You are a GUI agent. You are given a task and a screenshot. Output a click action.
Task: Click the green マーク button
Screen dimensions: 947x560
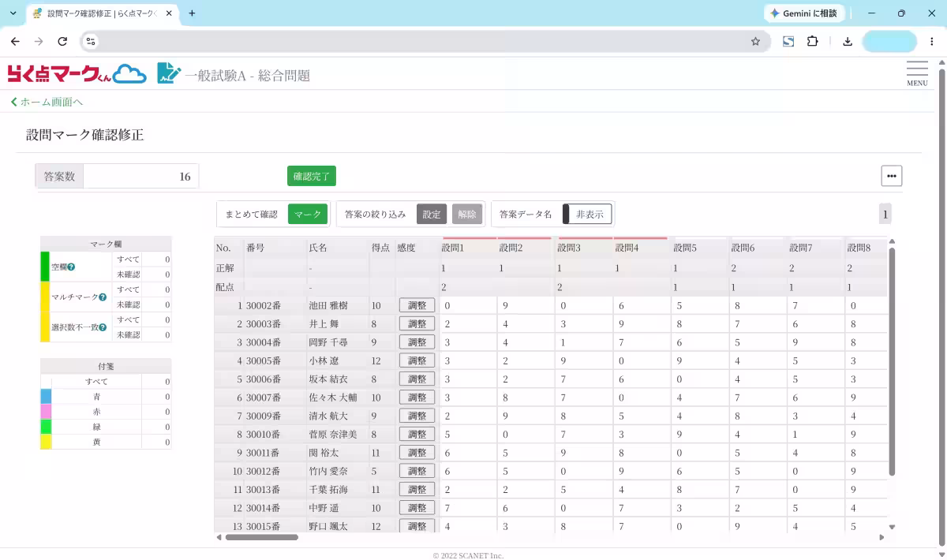[x=308, y=214]
